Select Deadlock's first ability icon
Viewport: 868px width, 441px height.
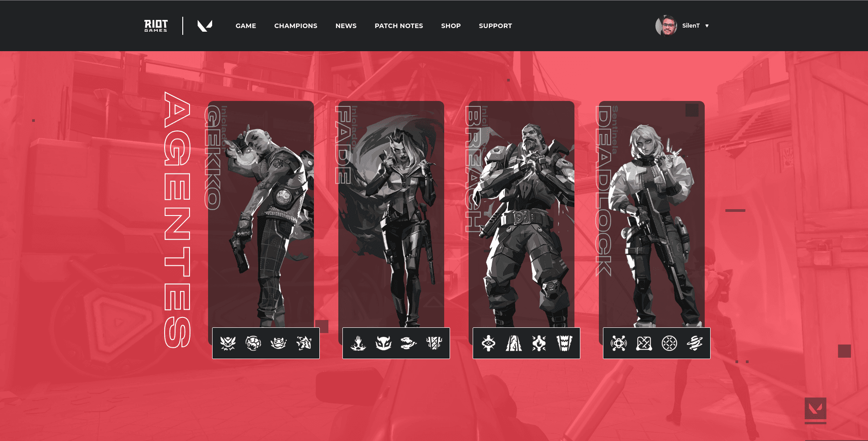click(619, 343)
